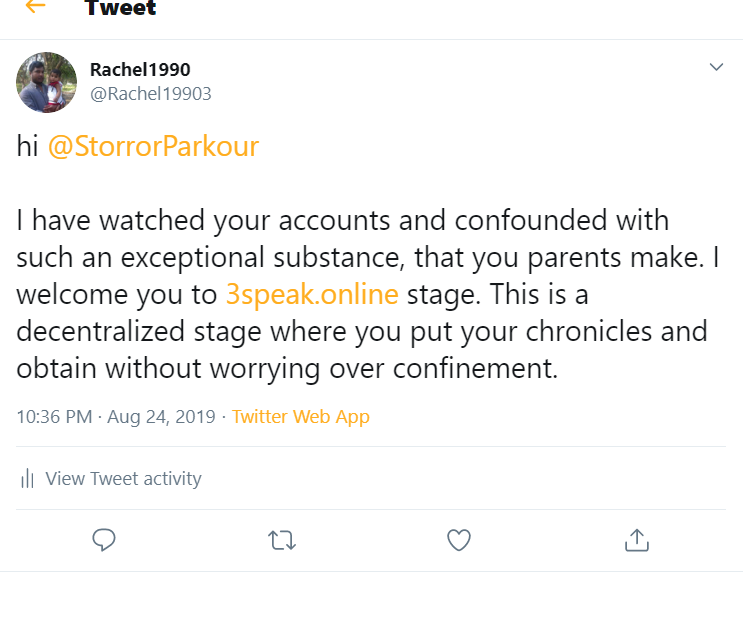Open the share tweet icon
The image size is (743, 624).
(x=636, y=540)
